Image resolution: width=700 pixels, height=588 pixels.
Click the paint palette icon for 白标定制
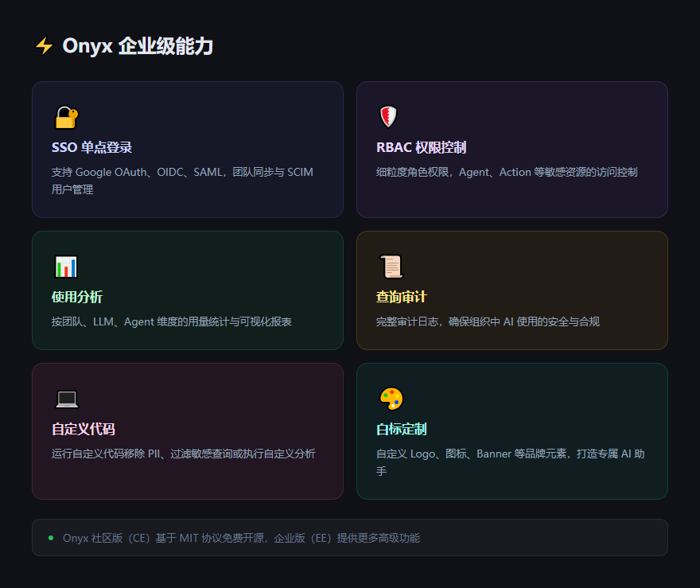coord(391,399)
